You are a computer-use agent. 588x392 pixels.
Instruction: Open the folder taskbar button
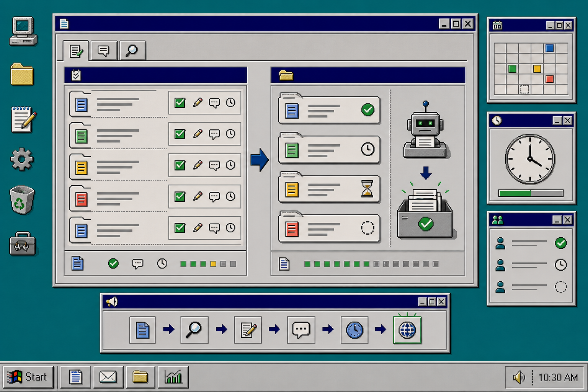click(140, 377)
